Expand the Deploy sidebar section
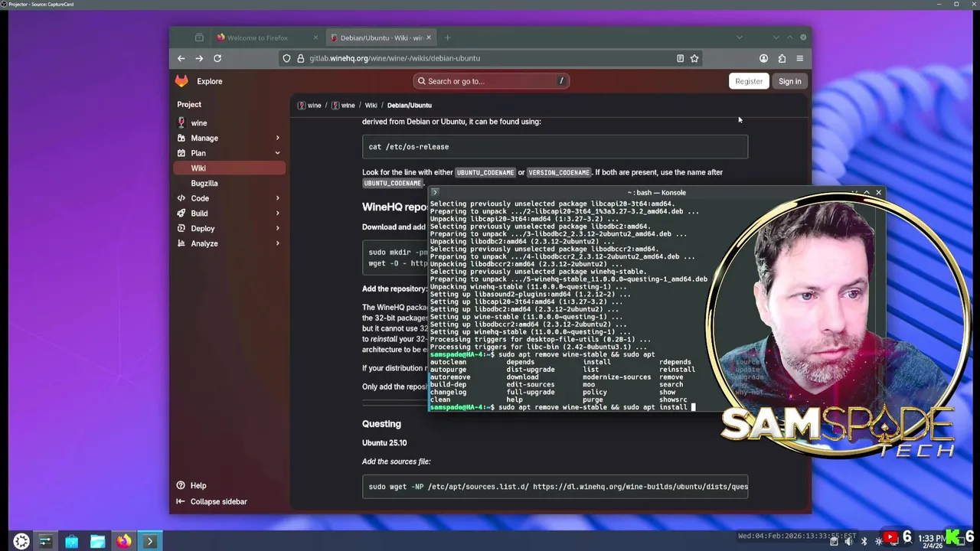The width and height of the screenshot is (980, 551). pos(230,228)
